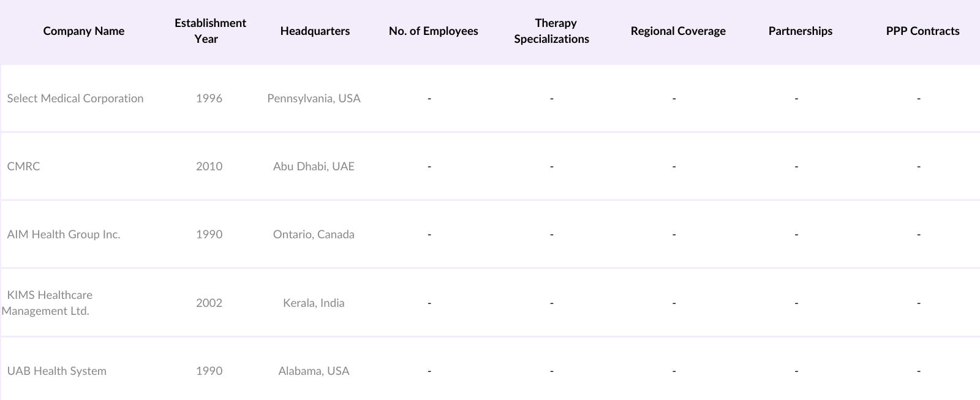The width and height of the screenshot is (980, 400).
Task: Click the Ontario, Canada headquarters cell
Action: [x=314, y=235]
